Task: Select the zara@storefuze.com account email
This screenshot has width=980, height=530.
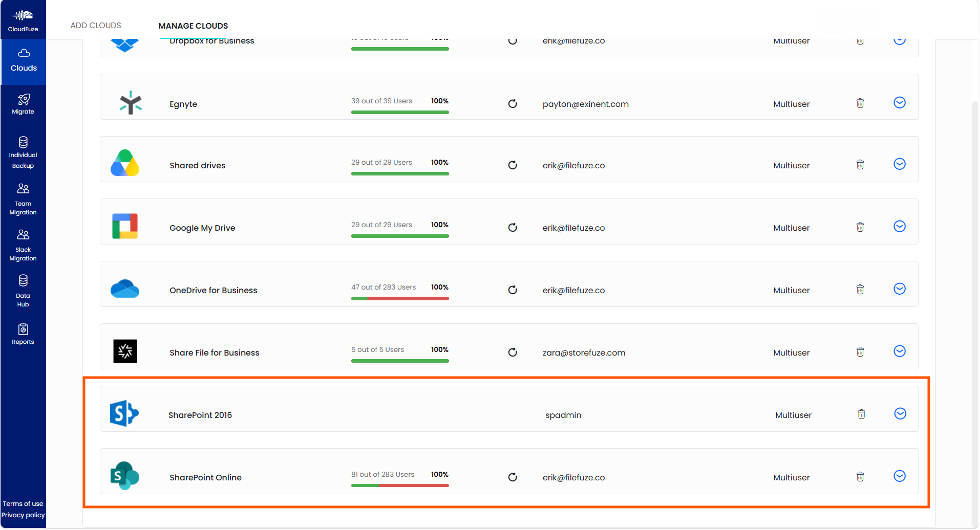Action: pyautogui.click(x=584, y=353)
